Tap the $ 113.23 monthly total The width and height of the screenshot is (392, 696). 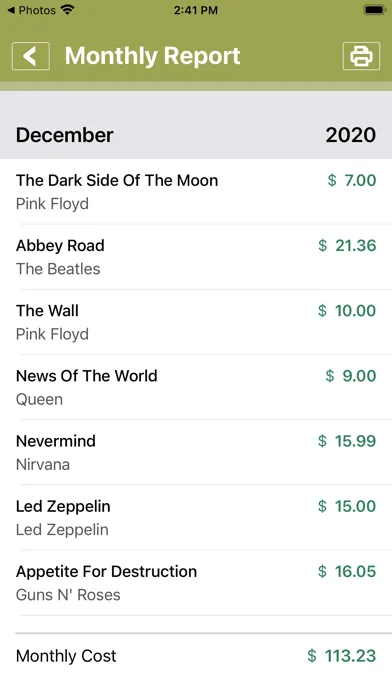(x=342, y=656)
